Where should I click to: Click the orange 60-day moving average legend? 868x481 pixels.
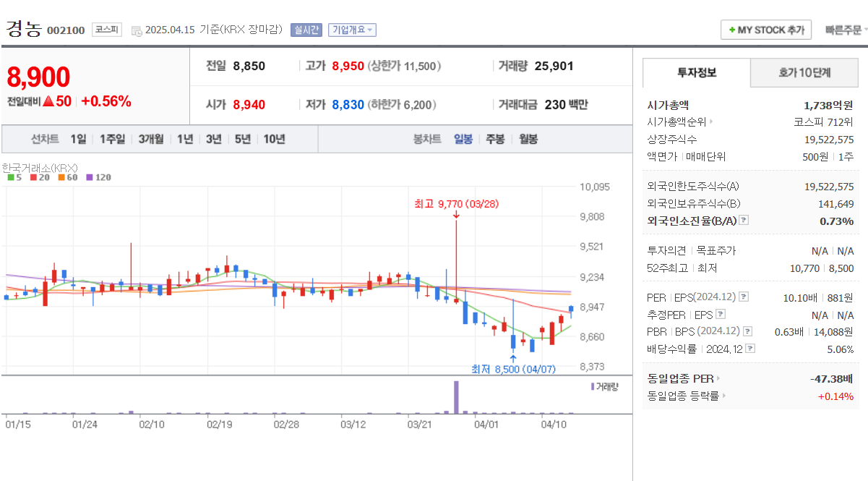67,177
